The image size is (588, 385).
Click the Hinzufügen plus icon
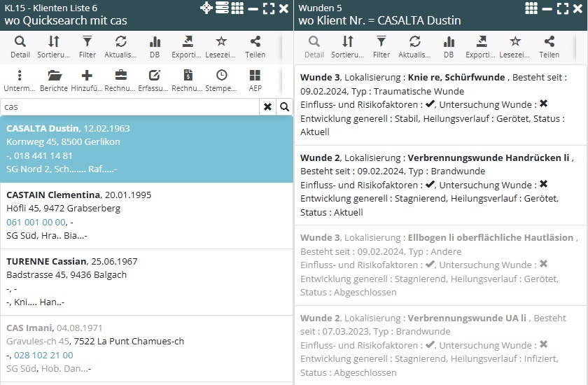(87, 80)
